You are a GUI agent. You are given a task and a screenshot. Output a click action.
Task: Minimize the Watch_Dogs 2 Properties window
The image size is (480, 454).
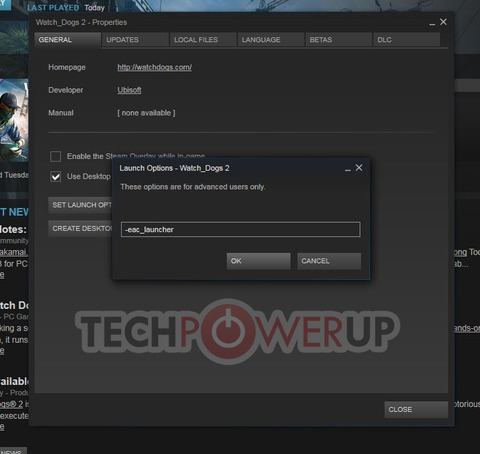click(432, 23)
